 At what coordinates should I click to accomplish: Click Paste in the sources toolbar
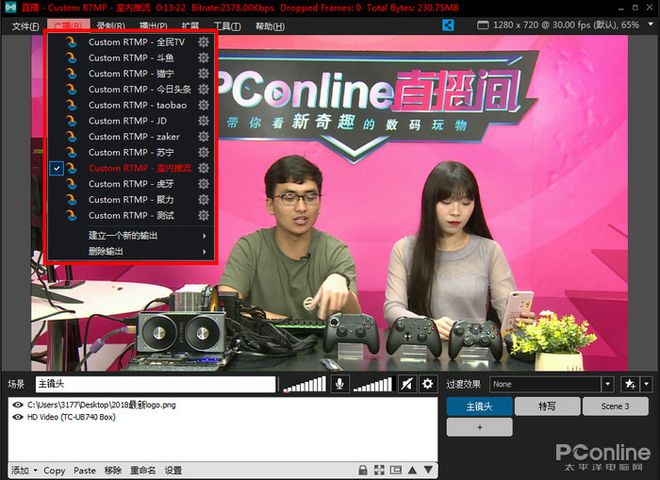[85, 470]
